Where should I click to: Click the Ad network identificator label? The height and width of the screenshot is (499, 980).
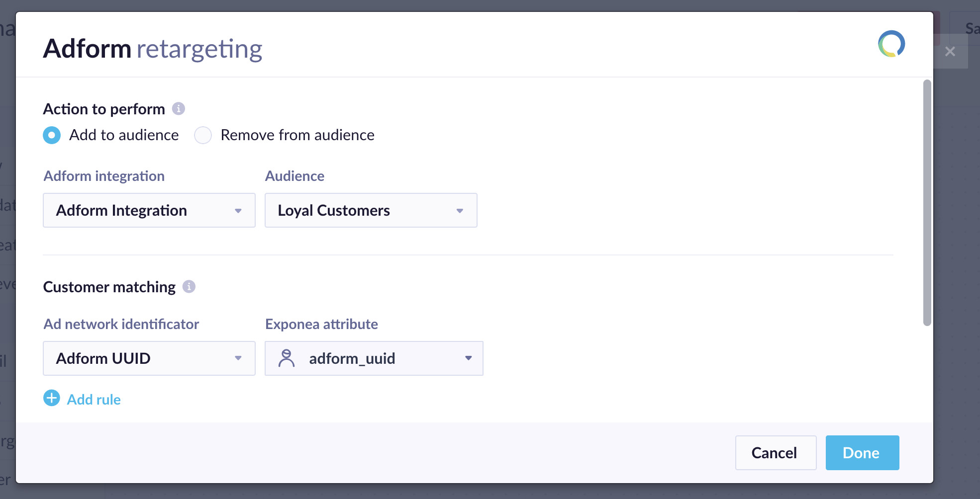click(121, 324)
